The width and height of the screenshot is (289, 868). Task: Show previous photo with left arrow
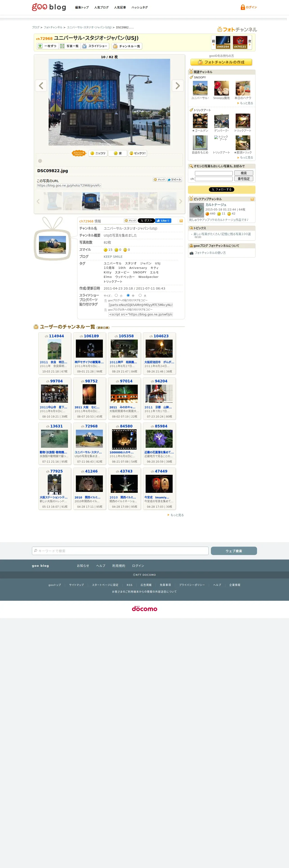point(41,86)
